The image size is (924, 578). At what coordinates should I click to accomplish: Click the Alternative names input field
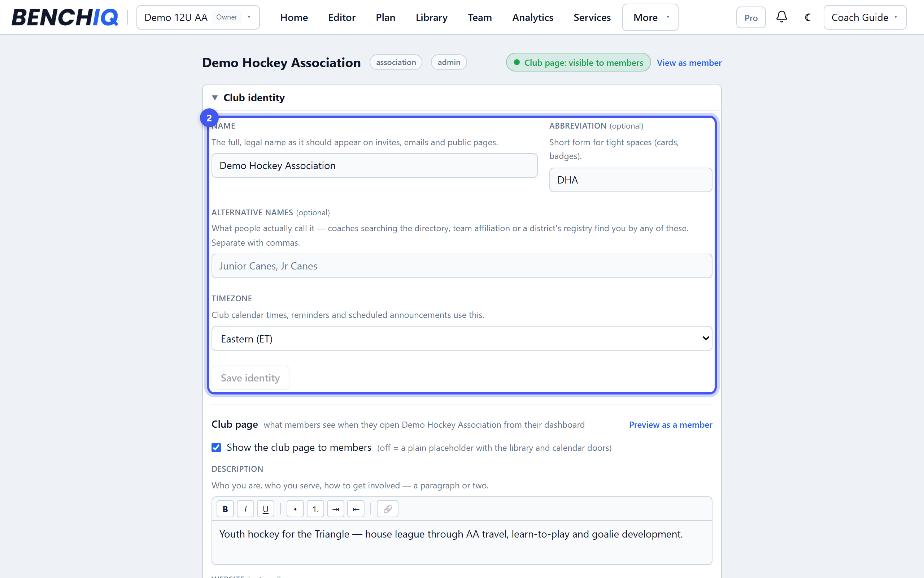click(x=462, y=266)
